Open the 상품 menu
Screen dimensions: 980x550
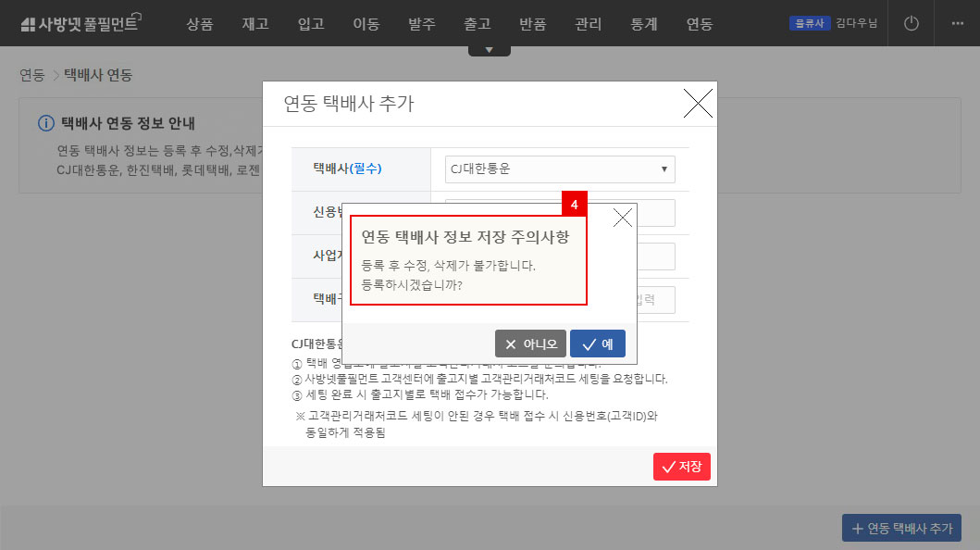click(200, 25)
